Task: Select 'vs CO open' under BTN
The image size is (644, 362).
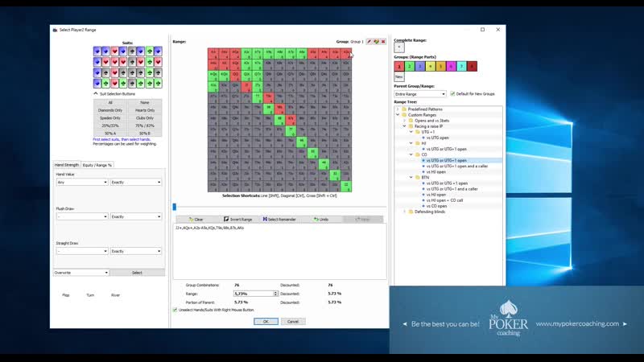Action: click(436, 206)
